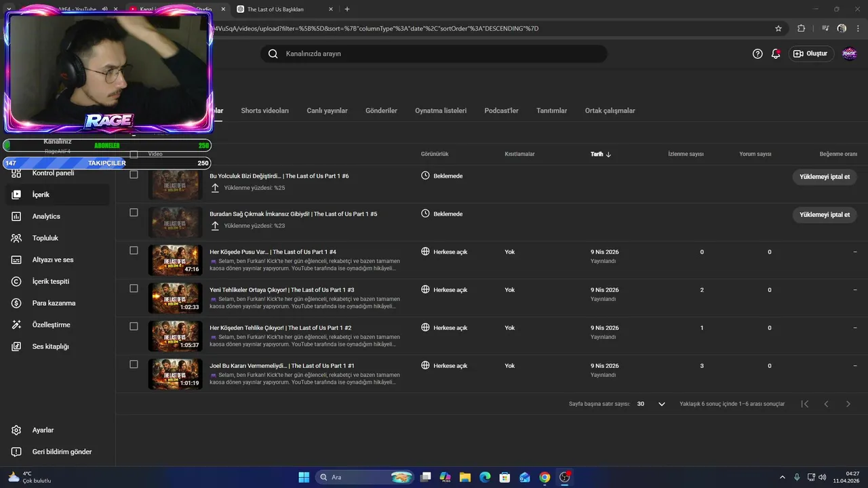
Task: Tick the select-all checkbox in table header
Action: [134, 154]
